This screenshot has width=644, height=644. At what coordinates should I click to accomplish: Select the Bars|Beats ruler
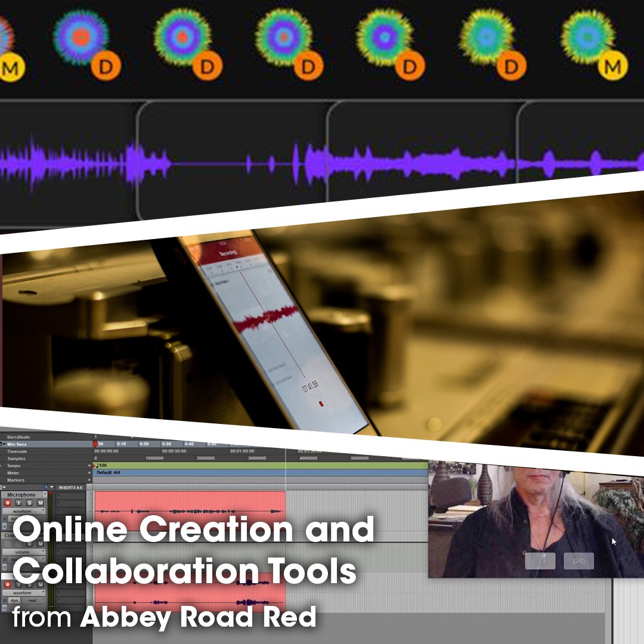coord(18,437)
